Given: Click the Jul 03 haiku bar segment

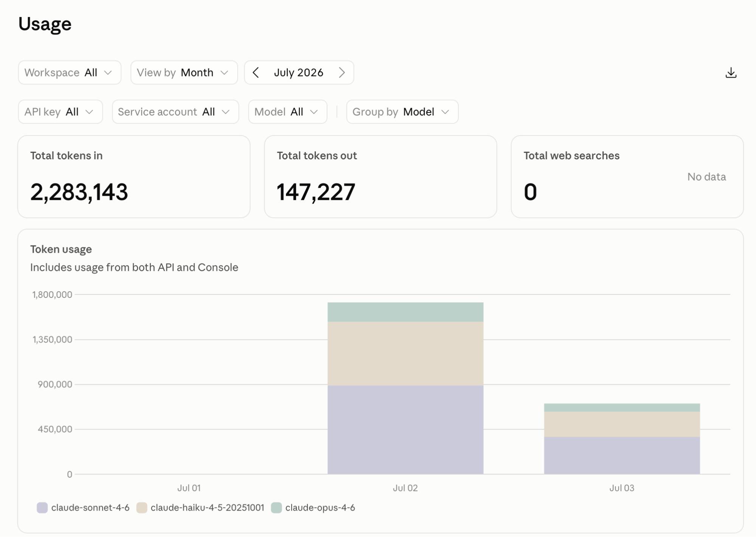Looking at the screenshot, I should tap(622, 424).
